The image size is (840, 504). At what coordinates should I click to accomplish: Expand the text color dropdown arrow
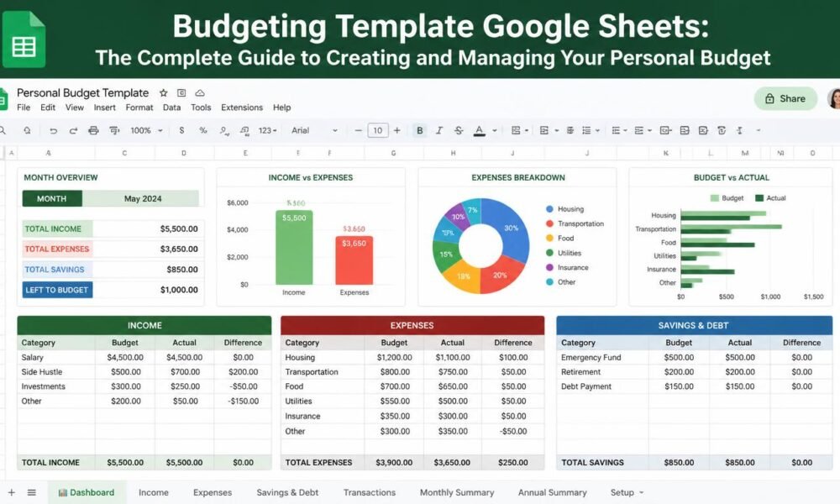coord(495,130)
